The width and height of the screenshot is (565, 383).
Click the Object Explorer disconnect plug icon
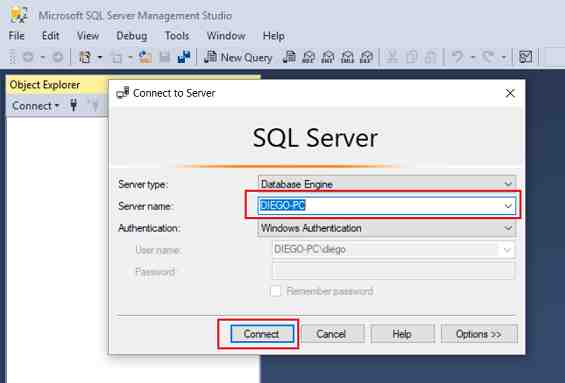point(94,105)
